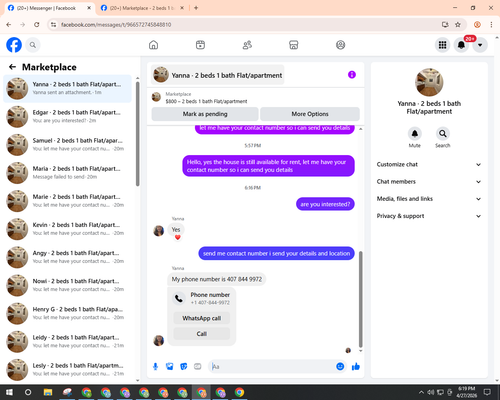Click the phone icon in contact card
Viewport: 500px width, 400px height.
click(x=179, y=298)
